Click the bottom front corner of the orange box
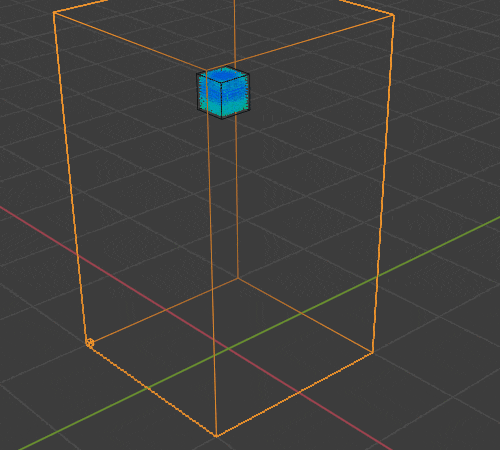Viewport: 500px width, 450px height. click(217, 436)
